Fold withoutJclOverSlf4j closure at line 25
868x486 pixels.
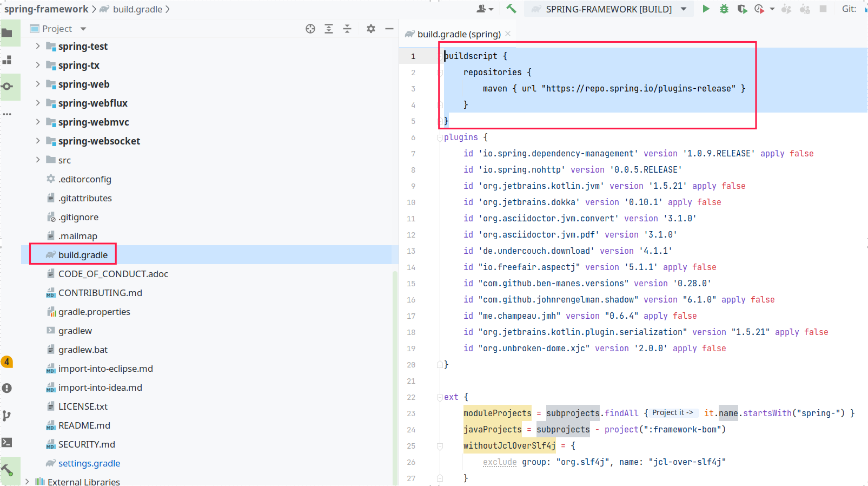pos(440,446)
